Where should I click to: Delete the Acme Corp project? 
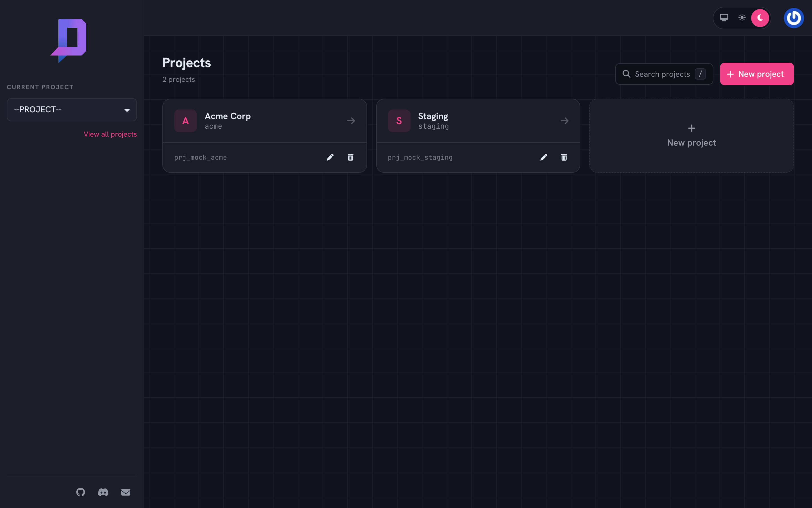point(350,157)
